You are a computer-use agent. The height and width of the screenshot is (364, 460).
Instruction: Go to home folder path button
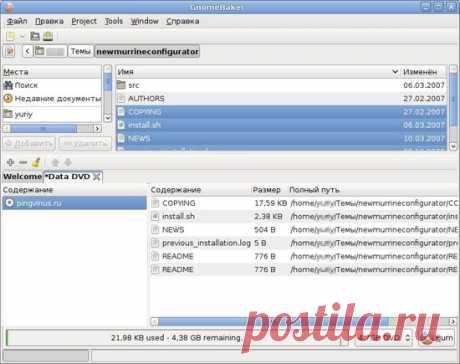[50, 52]
